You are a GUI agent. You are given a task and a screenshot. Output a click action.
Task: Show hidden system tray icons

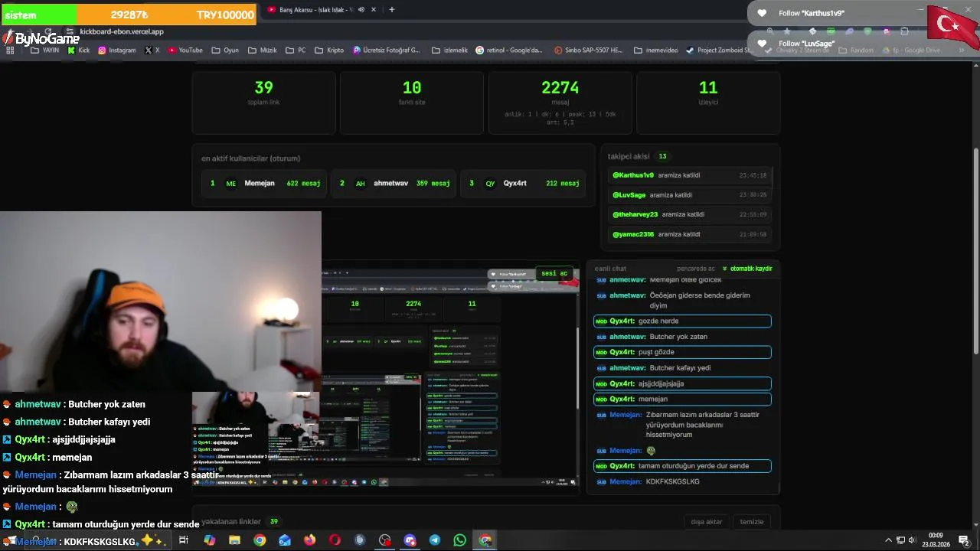888,540
